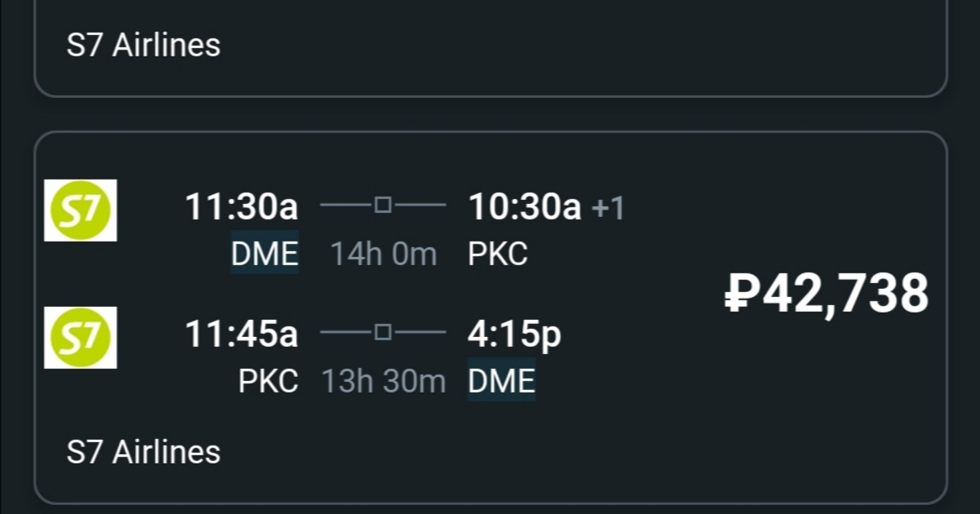The image size is (980, 514).
Task: Click the S7 logo on return flight
Action: 80,338
